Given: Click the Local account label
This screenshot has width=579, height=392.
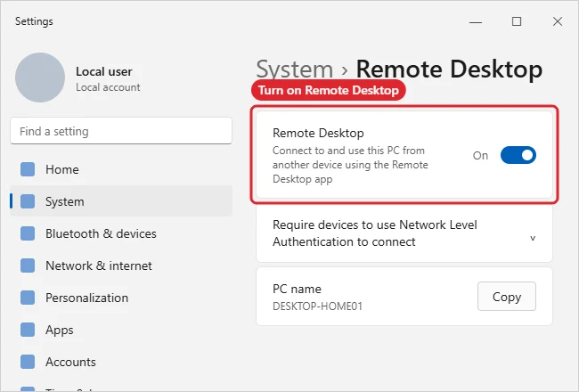Looking at the screenshot, I should pos(108,87).
